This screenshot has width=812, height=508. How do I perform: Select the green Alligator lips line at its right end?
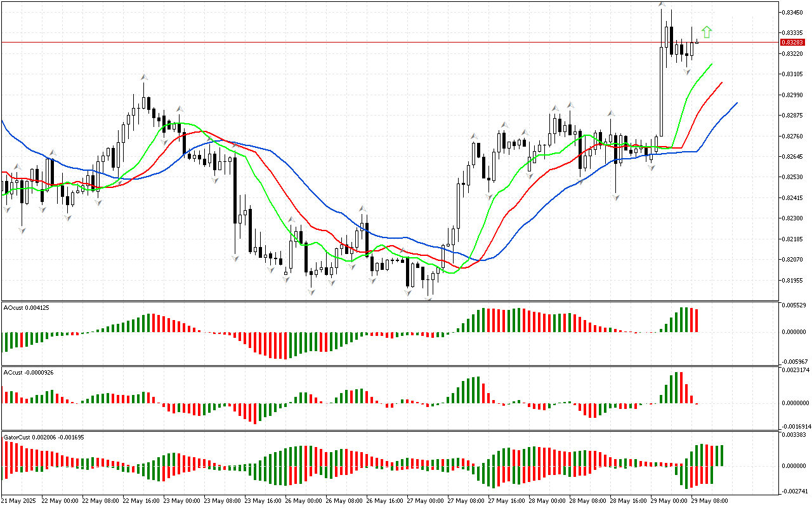710,64
